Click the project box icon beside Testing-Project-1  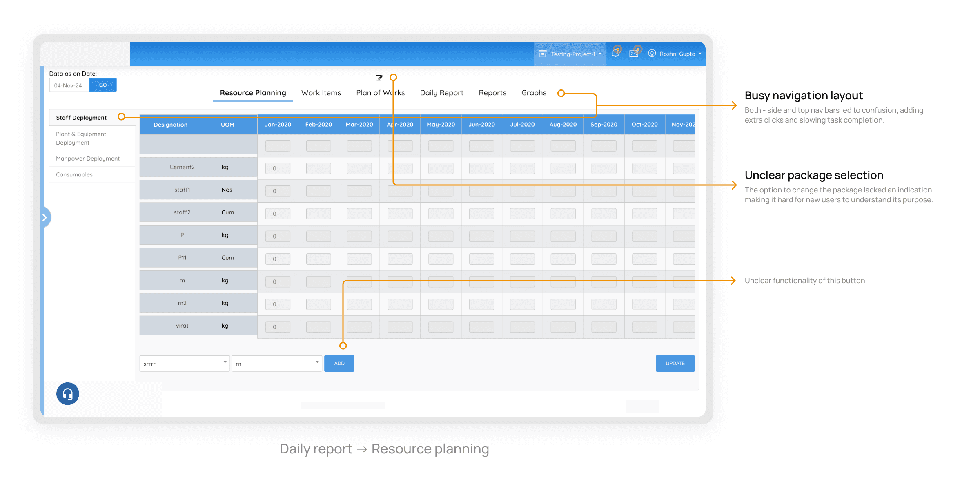click(543, 54)
